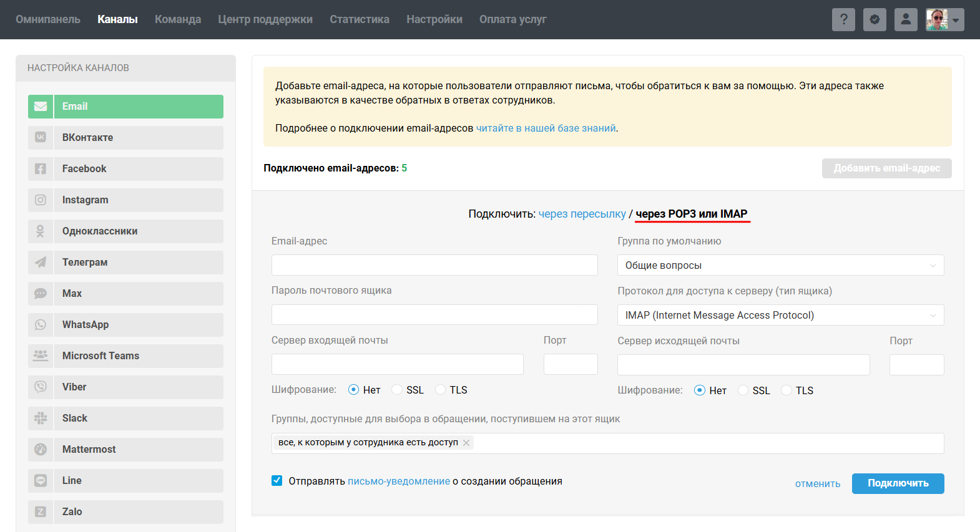Go to the Статистика menu item

tap(359, 19)
